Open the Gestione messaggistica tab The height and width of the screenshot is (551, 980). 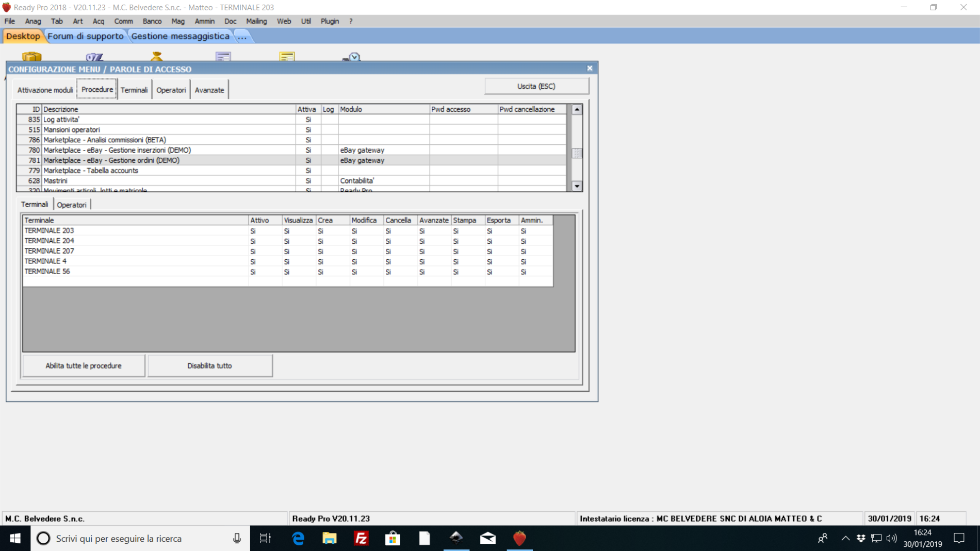[181, 36]
